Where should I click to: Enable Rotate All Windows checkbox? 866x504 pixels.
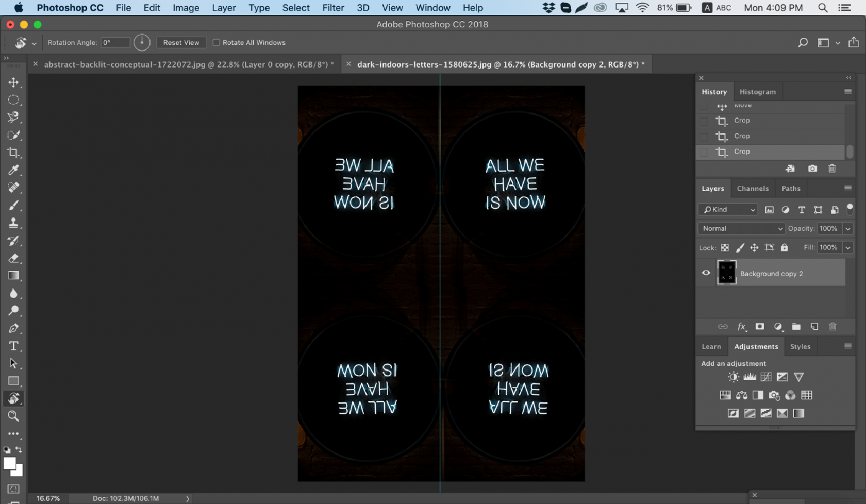[x=216, y=42]
